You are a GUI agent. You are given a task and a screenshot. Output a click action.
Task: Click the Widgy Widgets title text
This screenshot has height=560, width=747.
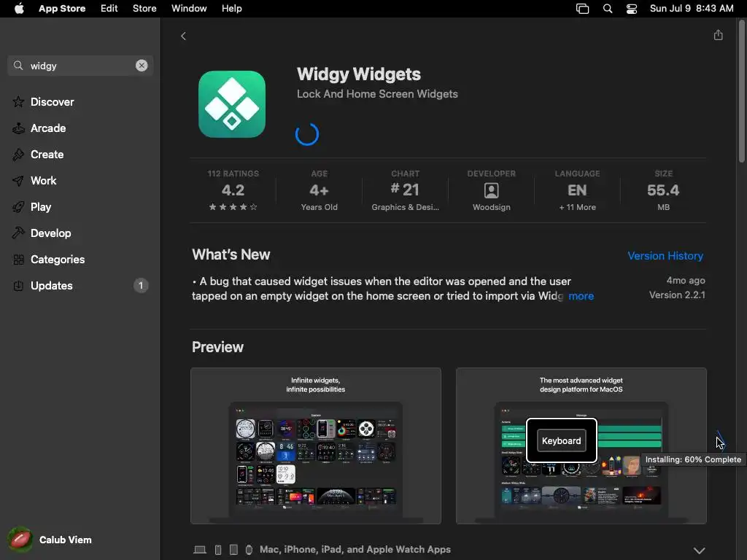tap(359, 74)
